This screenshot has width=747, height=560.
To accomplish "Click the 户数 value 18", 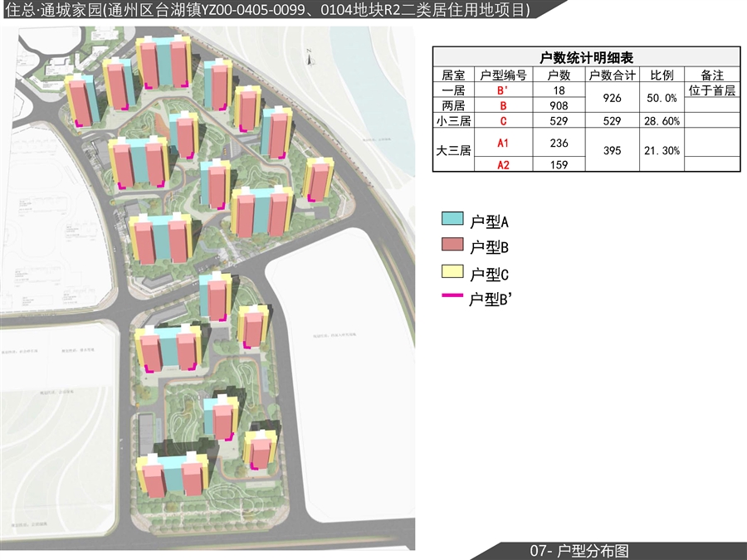I will point(559,90).
